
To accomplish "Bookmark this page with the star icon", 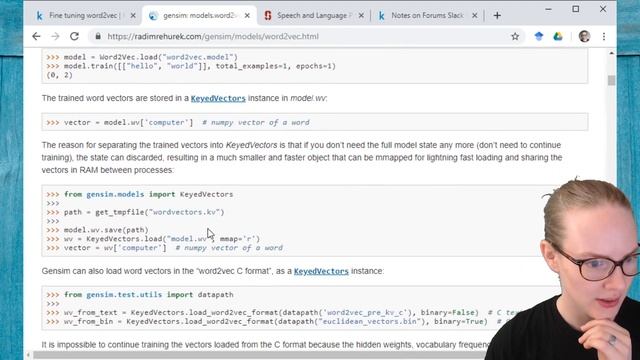I will point(515,36).
